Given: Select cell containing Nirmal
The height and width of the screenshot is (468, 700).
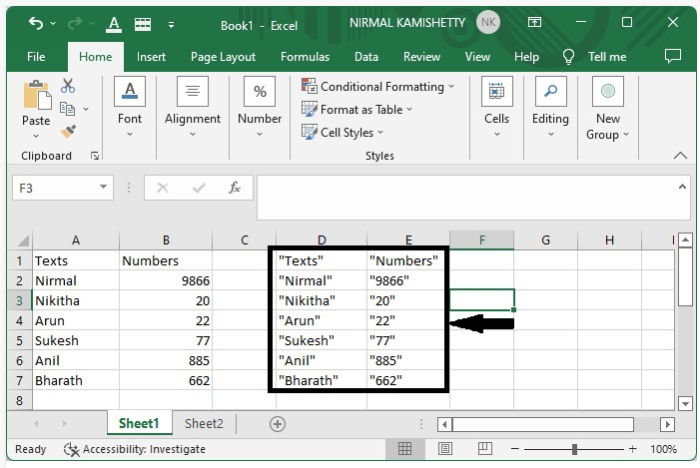Looking at the screenshot, I should tap(76, 281).
